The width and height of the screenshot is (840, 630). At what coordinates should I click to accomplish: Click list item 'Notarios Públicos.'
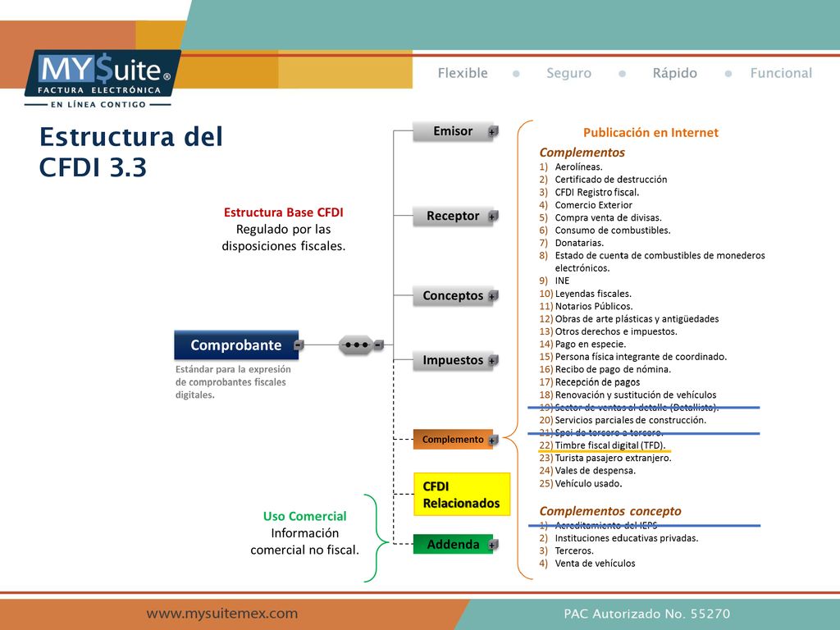(594, 307)
